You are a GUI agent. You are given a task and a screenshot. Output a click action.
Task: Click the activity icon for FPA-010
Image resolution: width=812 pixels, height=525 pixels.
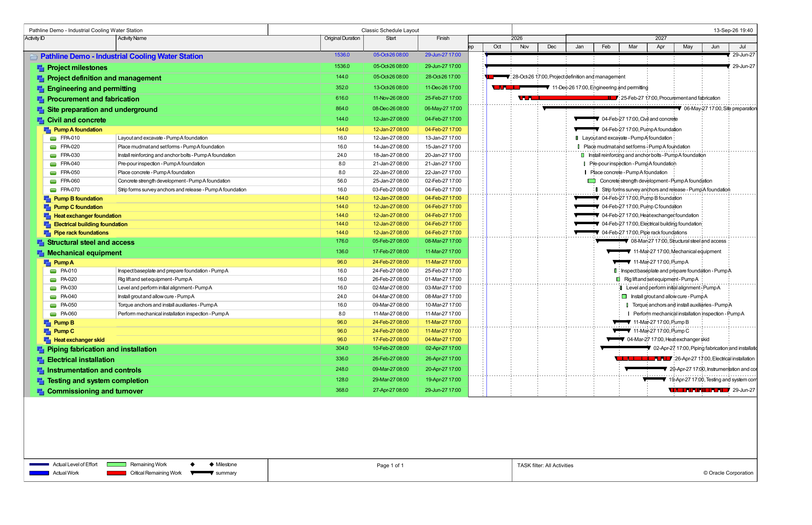(x=53, y=139)
